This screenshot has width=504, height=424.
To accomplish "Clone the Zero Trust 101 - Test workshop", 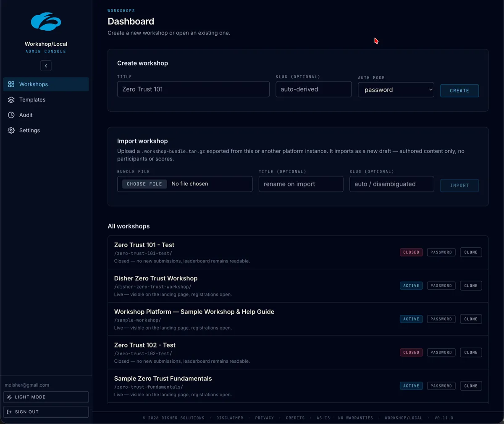I will [471, 252].
